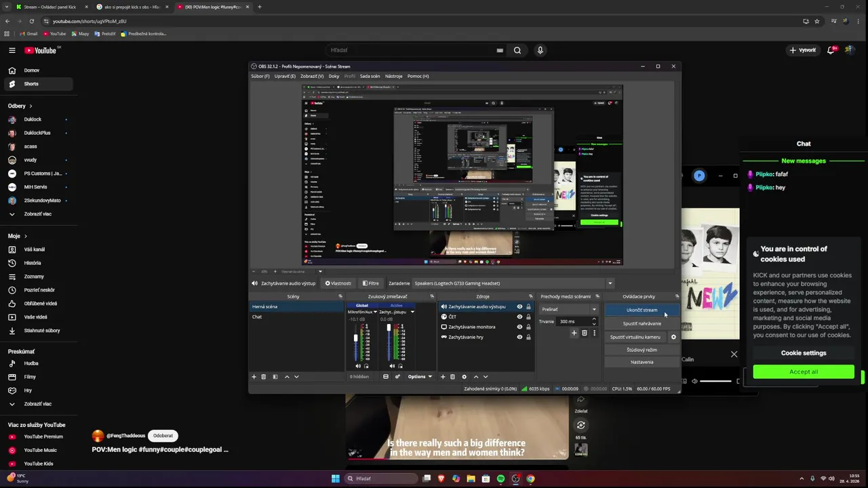The width and height of the screenshot is (868, 488).
Task: Click YouTube search magnifier button
Action: coord(517,50)
